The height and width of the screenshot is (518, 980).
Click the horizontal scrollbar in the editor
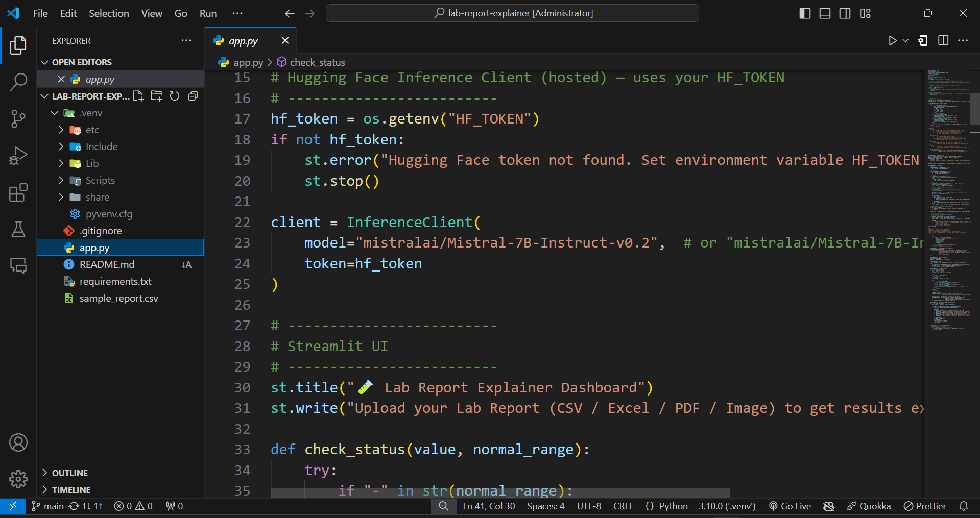tap(499, 492)
